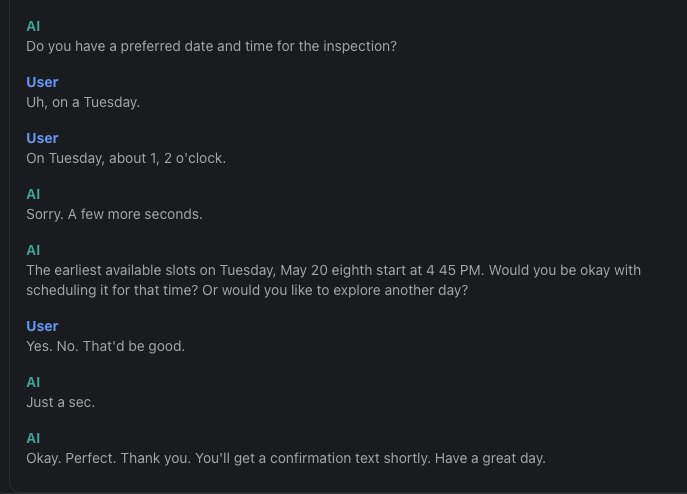This screenshot has width=687, height=494.
Task: Select the "Just a sec." message
Action: click(x=60, y=402)
